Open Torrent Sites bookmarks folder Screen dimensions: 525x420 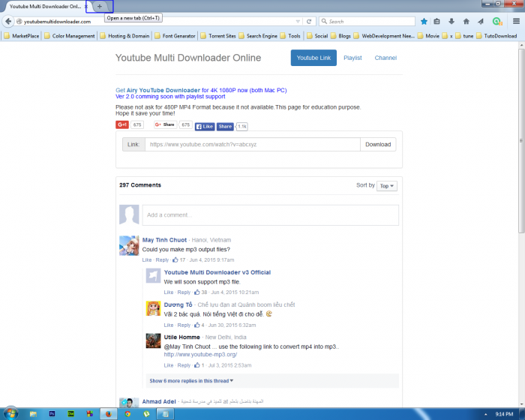click(x=218, y=36)
